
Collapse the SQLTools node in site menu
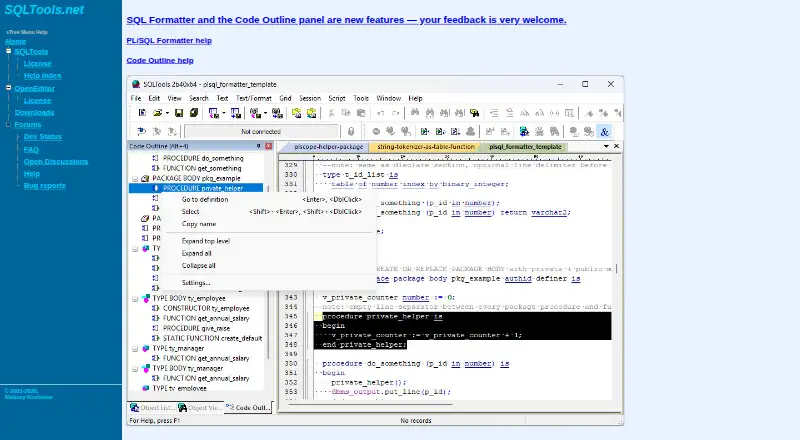(x=9, y=51)
